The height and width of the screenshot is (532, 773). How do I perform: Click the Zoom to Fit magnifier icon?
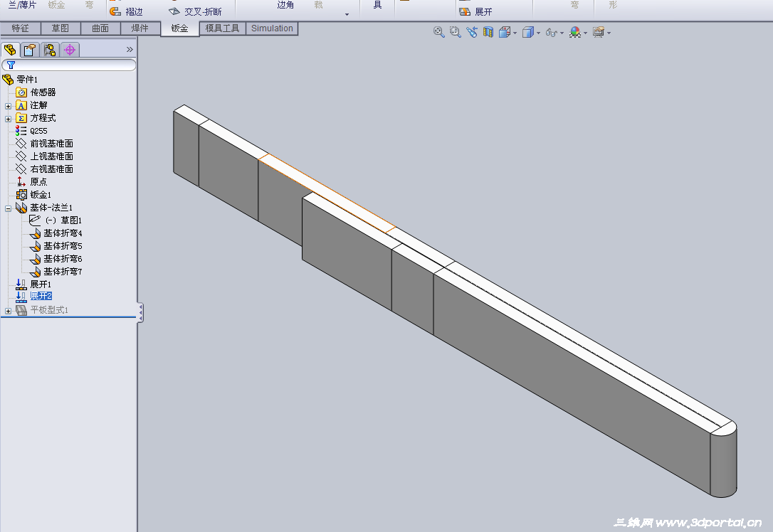[438, 33]
